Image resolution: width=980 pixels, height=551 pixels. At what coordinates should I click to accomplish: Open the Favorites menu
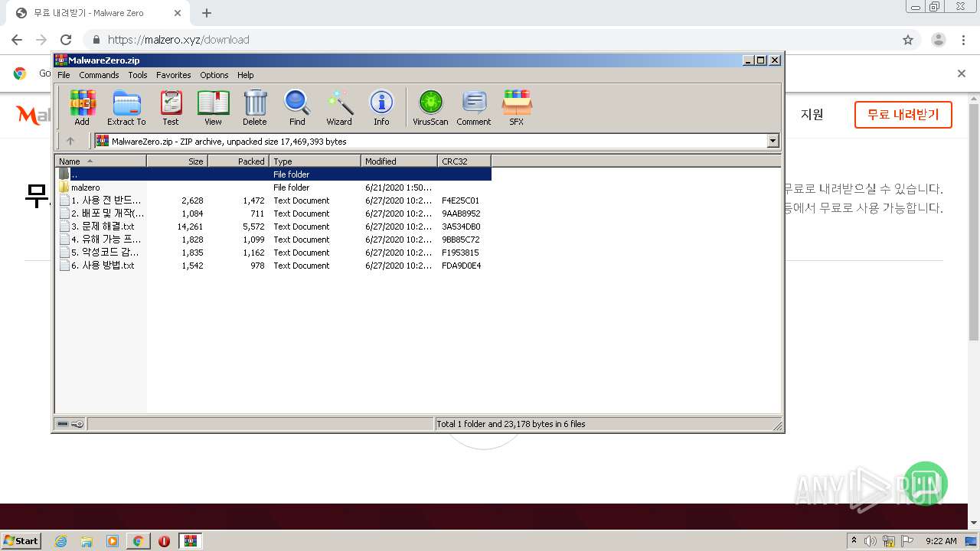pyautogui.click(x=174, y=75)
